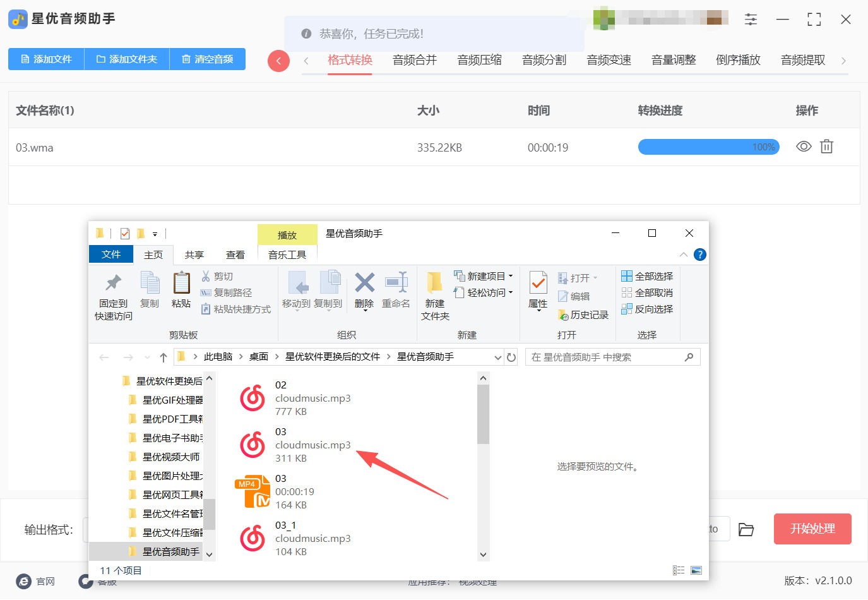Click 添加文件夹 button
The height and width of the screenshot is (600, 868).
tap(127, 59)
